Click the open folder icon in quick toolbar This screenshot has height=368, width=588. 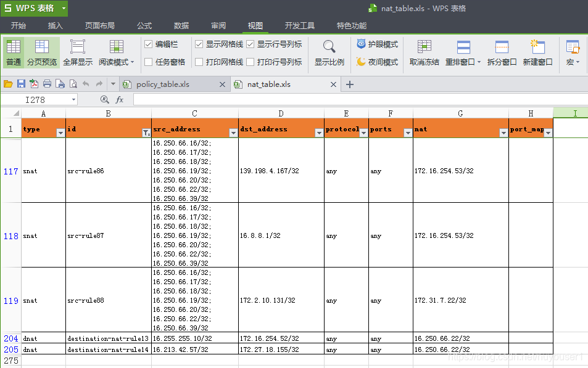(8, 84)
